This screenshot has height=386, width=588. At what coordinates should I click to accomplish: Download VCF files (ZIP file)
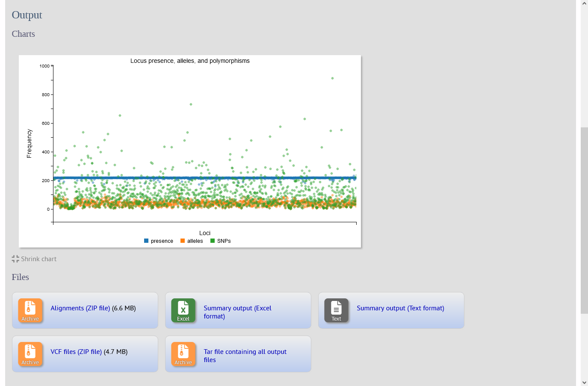pos(76,352)
